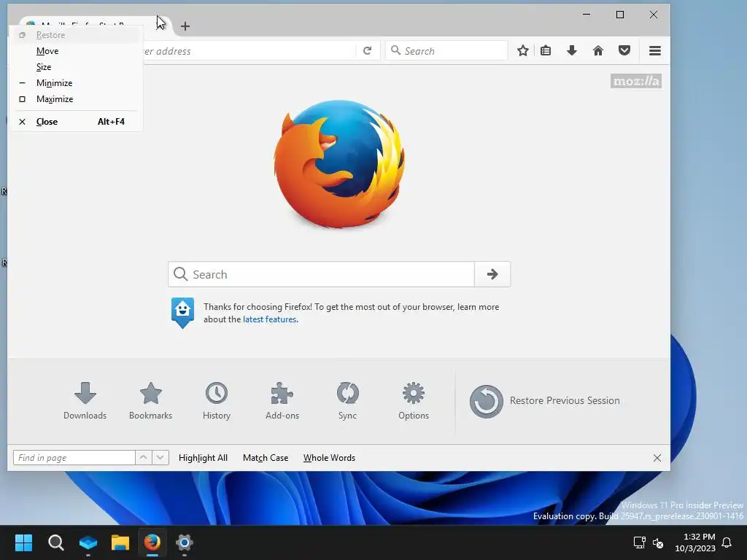Image resolution: width=747 pixels, height=560 pixels.
Task: Open History from start page launcher
Action: (x=216, y=400)
